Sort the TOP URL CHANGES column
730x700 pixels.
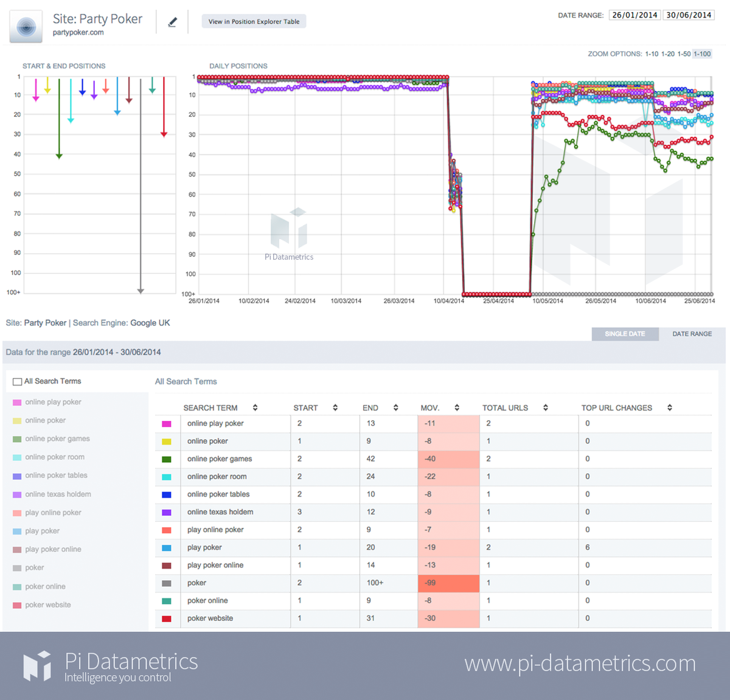(x=670, y=407)
